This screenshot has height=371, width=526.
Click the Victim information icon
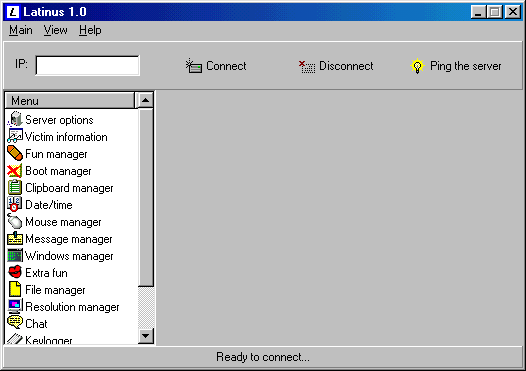coord(15,136)
